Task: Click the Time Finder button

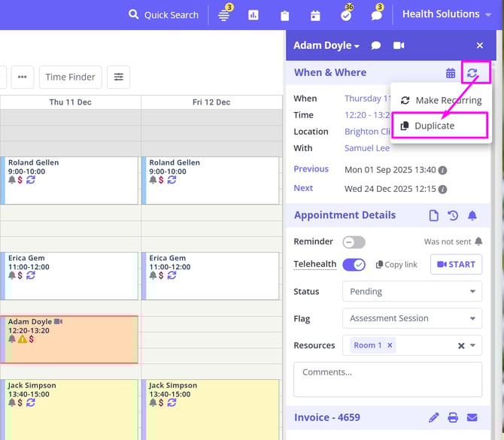Action: point(70,77)
